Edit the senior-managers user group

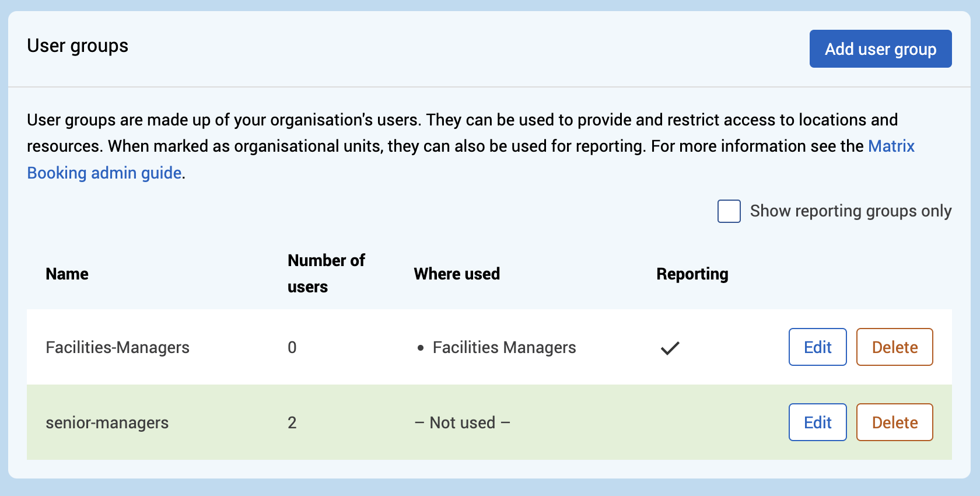(817, 422)
